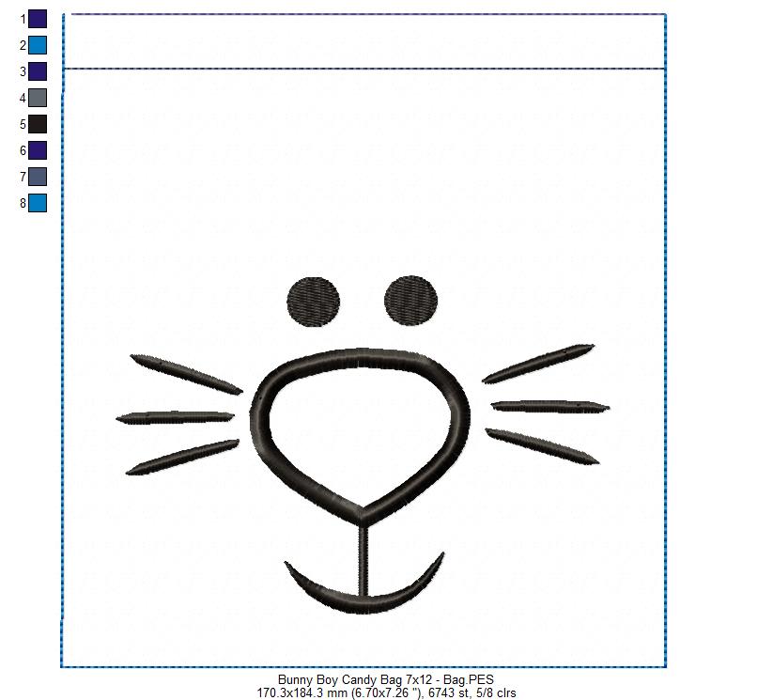Select the upper right whisker
Image resolution: width=773 pixels, height=700 pixels.
(537, 364)
